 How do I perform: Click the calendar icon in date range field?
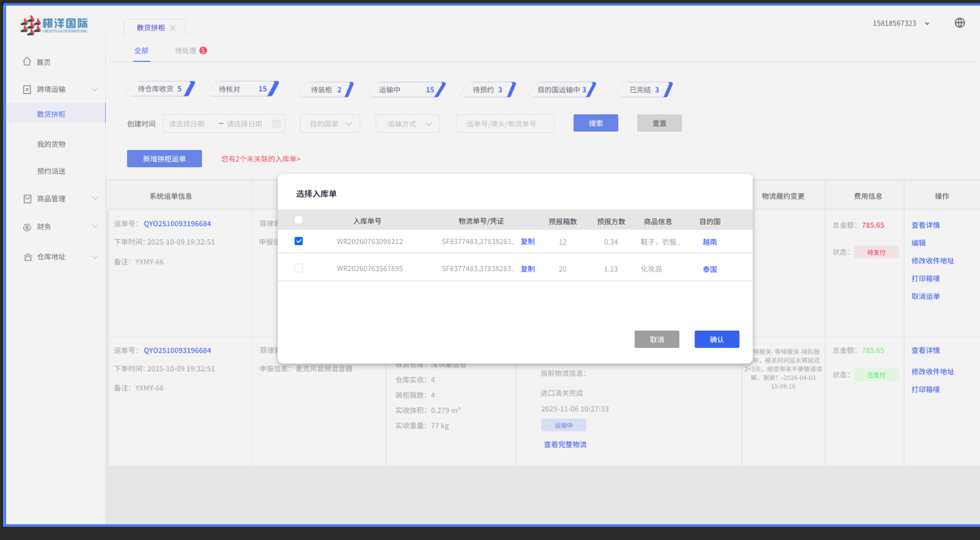(x=276, y=123)
